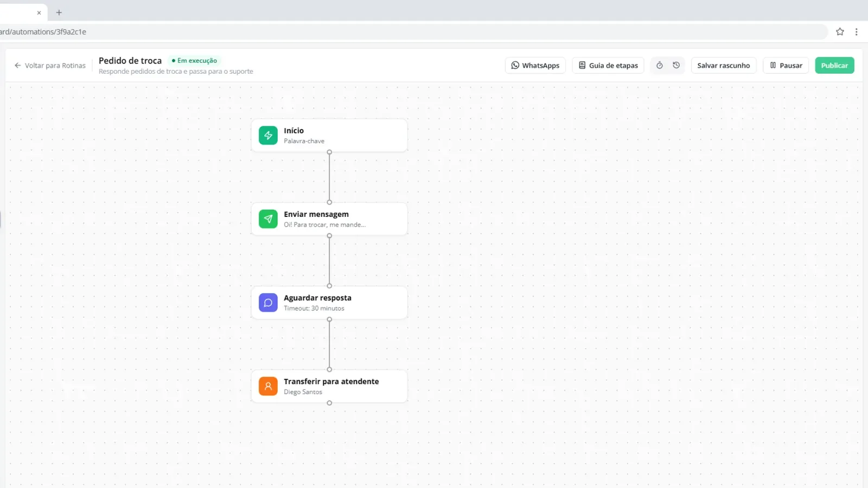The image size is (868, 488).
Task: Click the output connector below Enviar mensagem
Action: [x=329, y=236]
